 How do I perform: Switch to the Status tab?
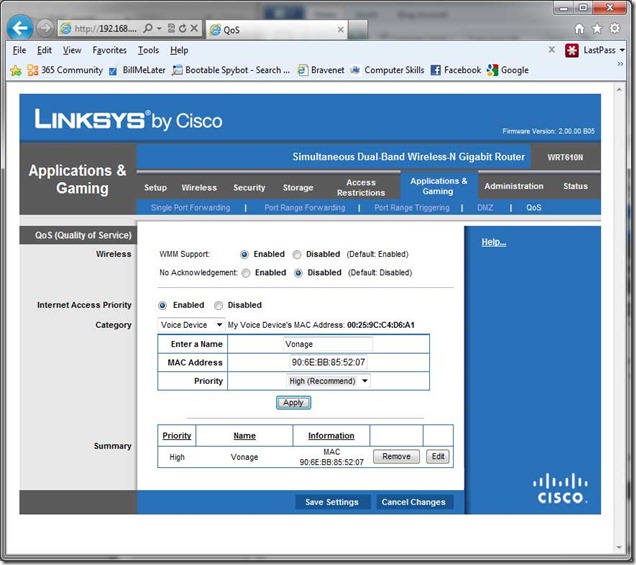[575, 186]
